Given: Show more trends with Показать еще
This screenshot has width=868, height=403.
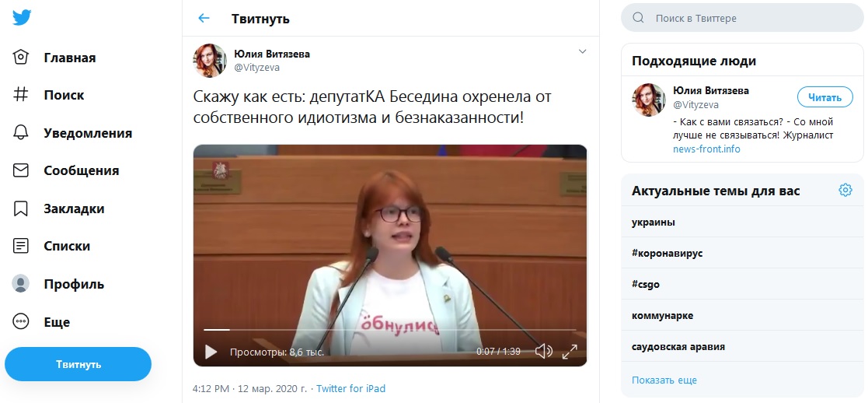Looking at the screenshot, I should click(664, 380).
